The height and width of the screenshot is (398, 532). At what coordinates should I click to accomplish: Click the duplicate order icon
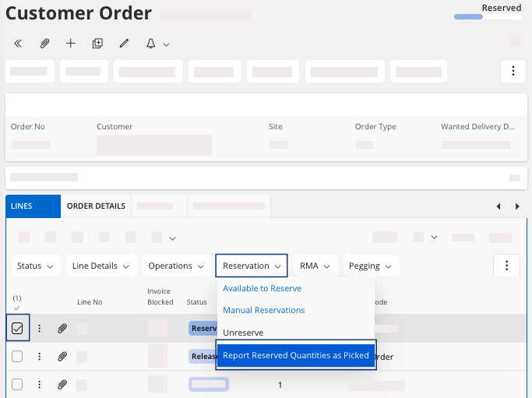[97, 44]
